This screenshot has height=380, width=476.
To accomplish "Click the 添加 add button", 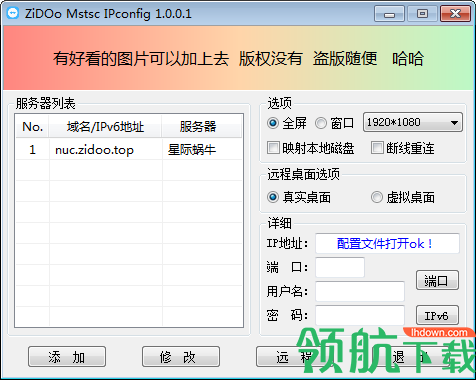I will pos(67,357).
